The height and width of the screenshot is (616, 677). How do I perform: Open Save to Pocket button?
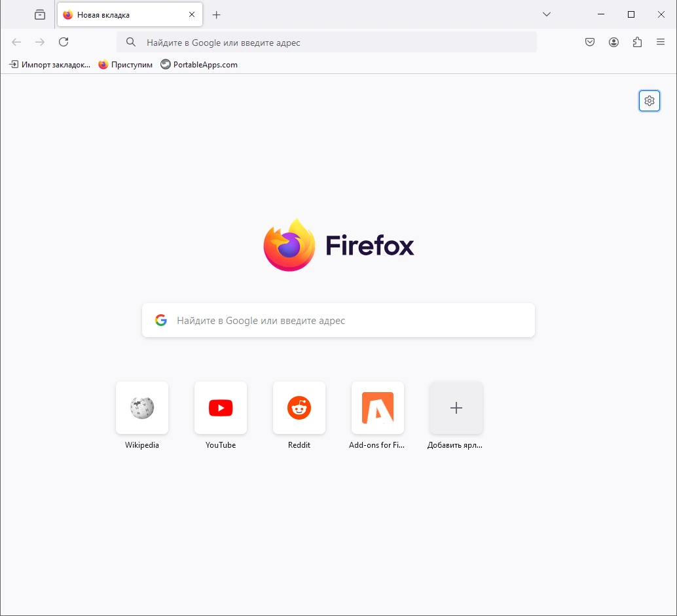click(590, 42)
